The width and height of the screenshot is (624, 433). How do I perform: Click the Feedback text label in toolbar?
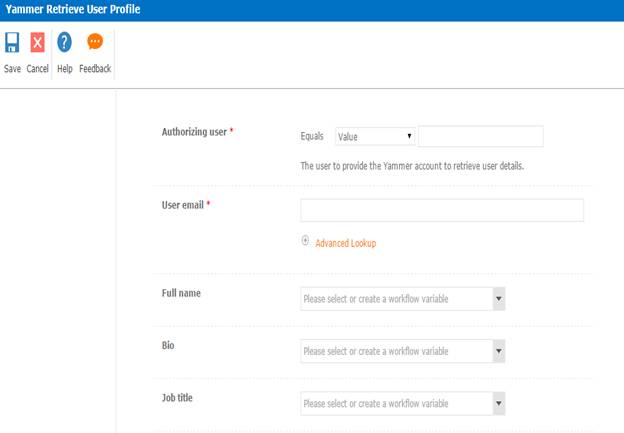click(95, 69)
